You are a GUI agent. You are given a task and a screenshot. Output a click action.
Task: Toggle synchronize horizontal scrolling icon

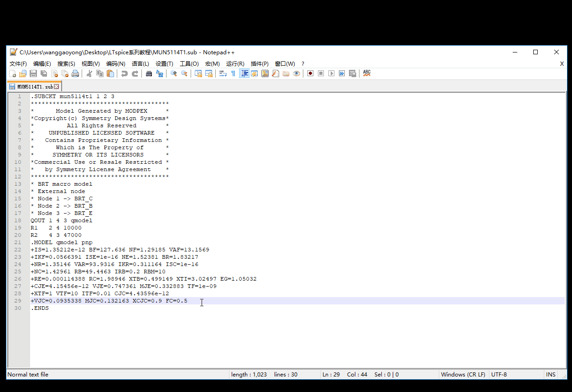coord(209,73)
